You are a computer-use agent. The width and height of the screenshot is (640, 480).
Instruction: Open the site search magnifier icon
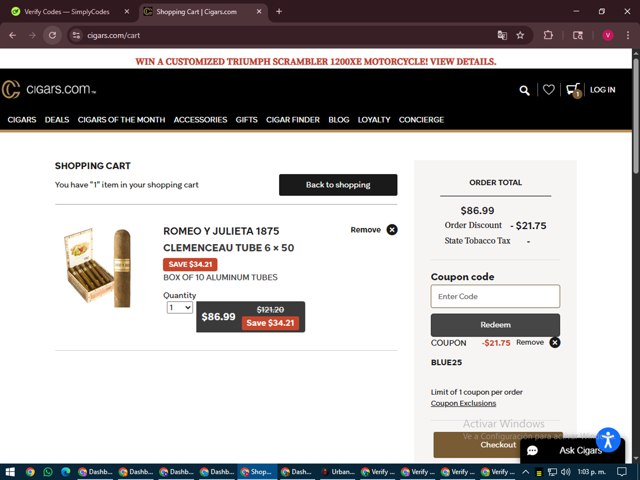pos(524,90)
